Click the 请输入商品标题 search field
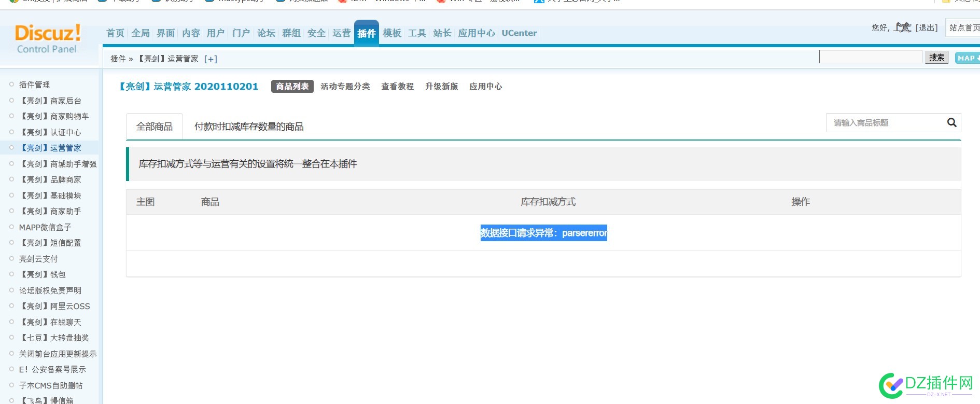980x404 pixels. pos(887,123)
